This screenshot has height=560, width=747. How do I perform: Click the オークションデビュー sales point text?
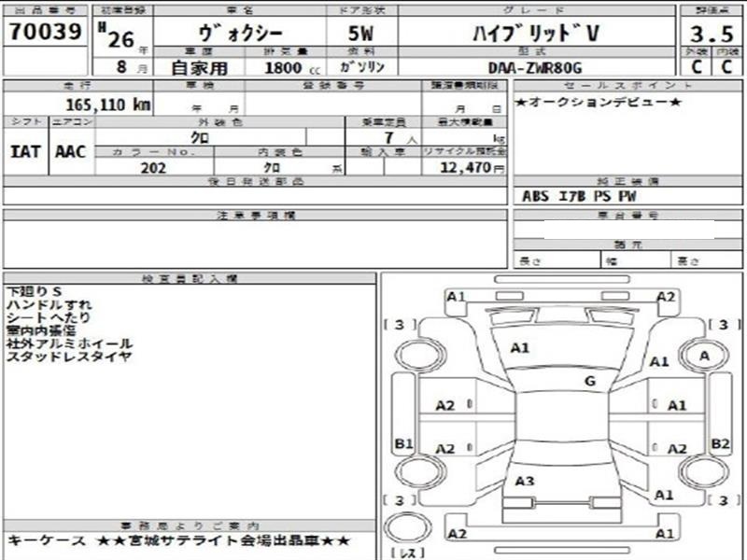tap(599, 102)
